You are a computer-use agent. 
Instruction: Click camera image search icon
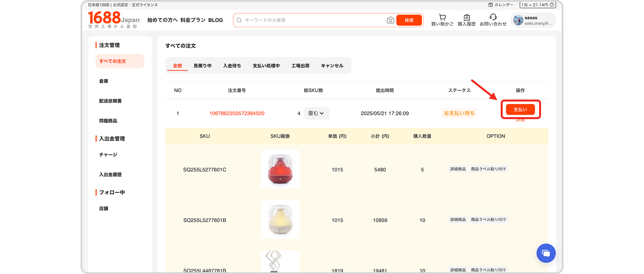click(390, 20)
